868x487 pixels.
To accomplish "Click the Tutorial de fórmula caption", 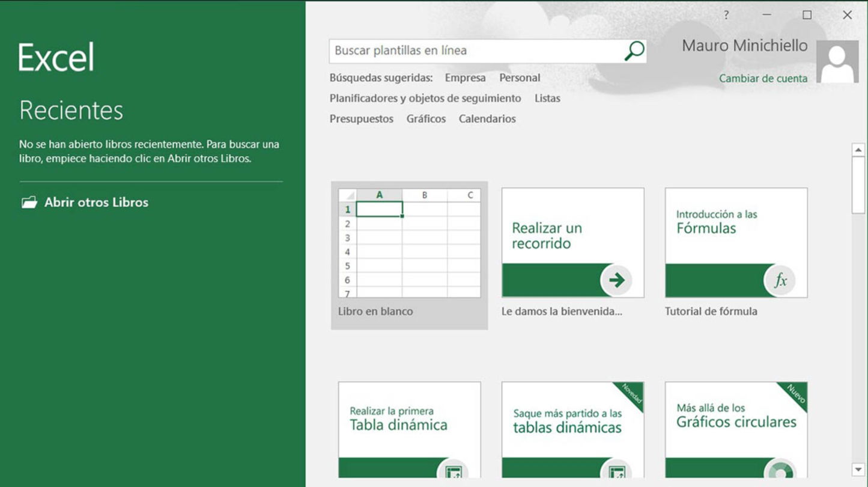I will [x=711, y=311].
